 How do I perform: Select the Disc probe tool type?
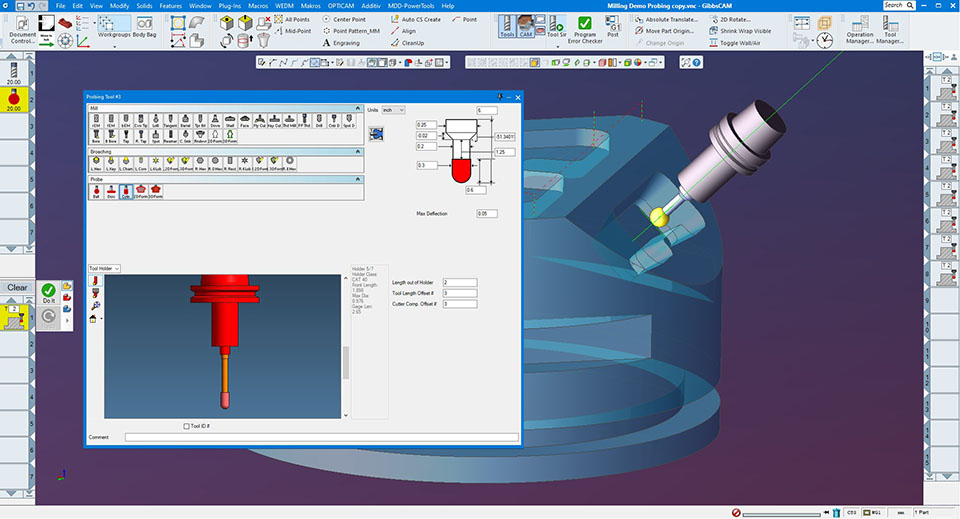click(x=110, y=192)
